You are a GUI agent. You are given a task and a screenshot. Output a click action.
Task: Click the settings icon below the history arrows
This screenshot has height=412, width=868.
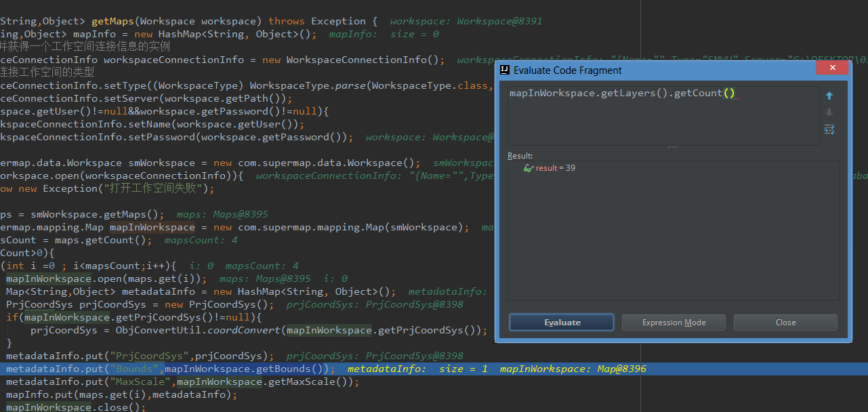(x=829, y=129)
